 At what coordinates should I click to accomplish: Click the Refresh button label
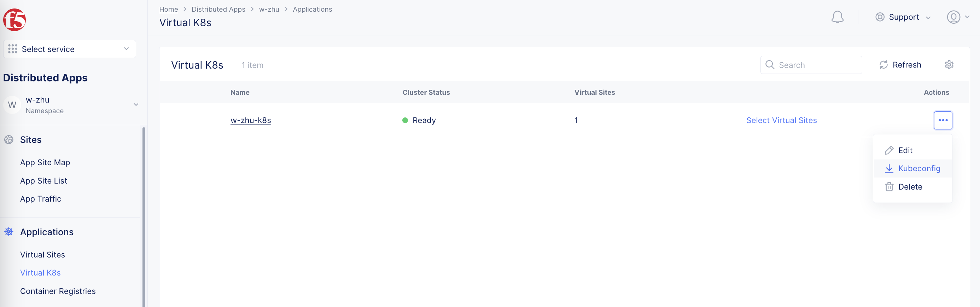coord(906,65)
